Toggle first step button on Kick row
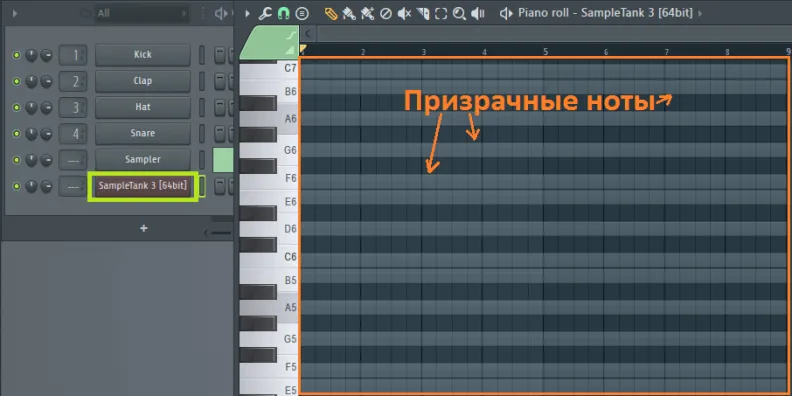 220,55
